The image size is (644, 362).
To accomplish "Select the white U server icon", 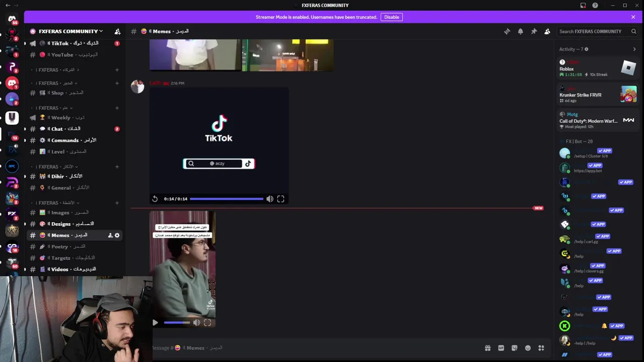I will pos(12,118).
